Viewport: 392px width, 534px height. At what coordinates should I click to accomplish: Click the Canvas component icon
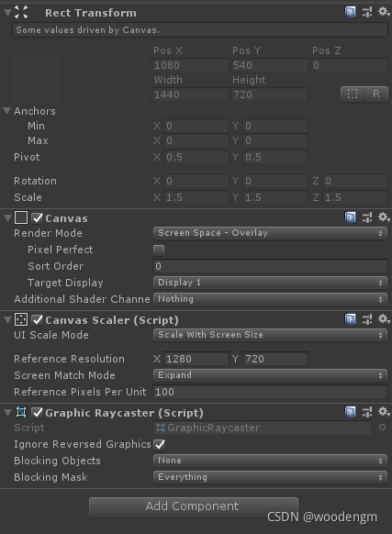click(21, 218)
